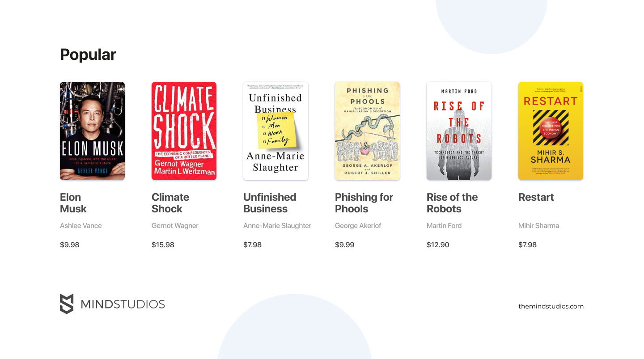This screenshot has width=644, height=359.
Task: Click author name Ashlee Vance
Action: tap(81, 226)
